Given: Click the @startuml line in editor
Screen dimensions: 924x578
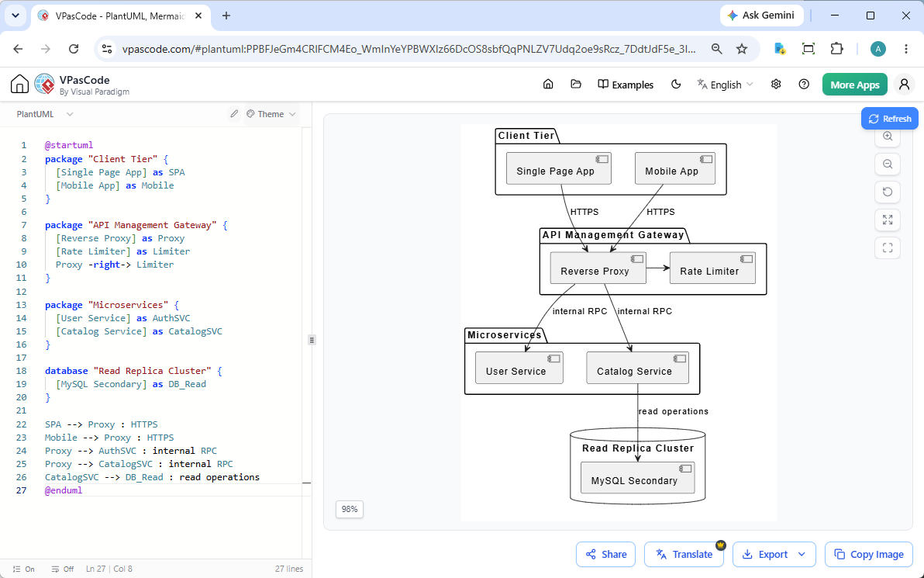Looking at the screenshot, I should tap(69, 145).
